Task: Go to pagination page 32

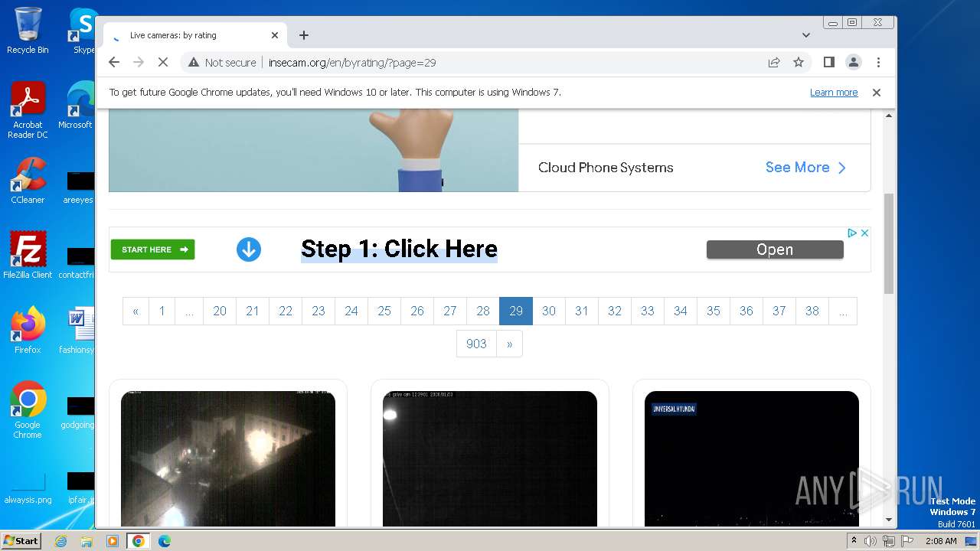Action: click(x=615, y=311)
